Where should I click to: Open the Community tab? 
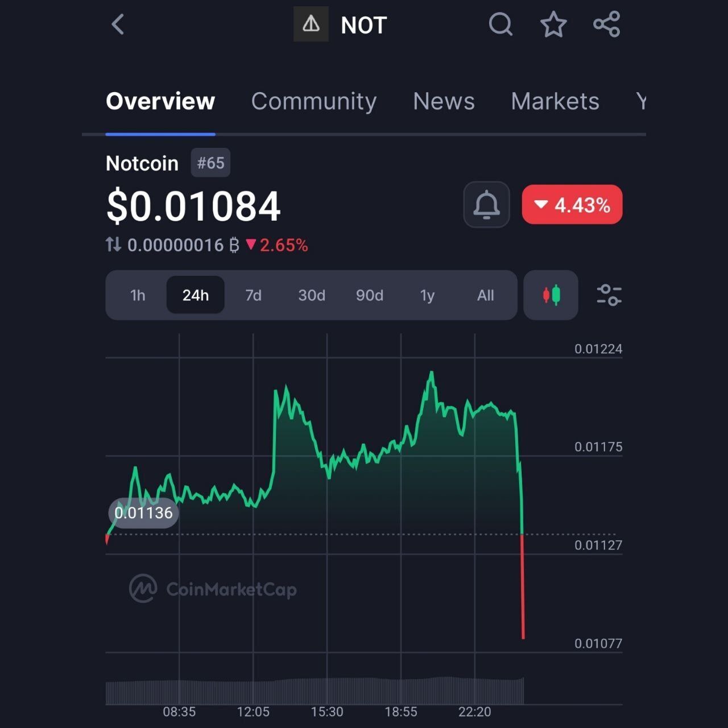314,101
